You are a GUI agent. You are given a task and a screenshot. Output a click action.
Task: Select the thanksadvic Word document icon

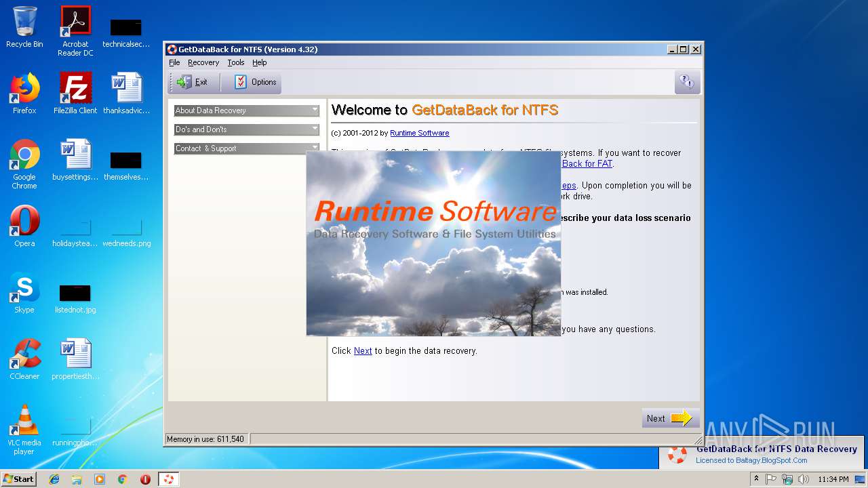(126, 94)
